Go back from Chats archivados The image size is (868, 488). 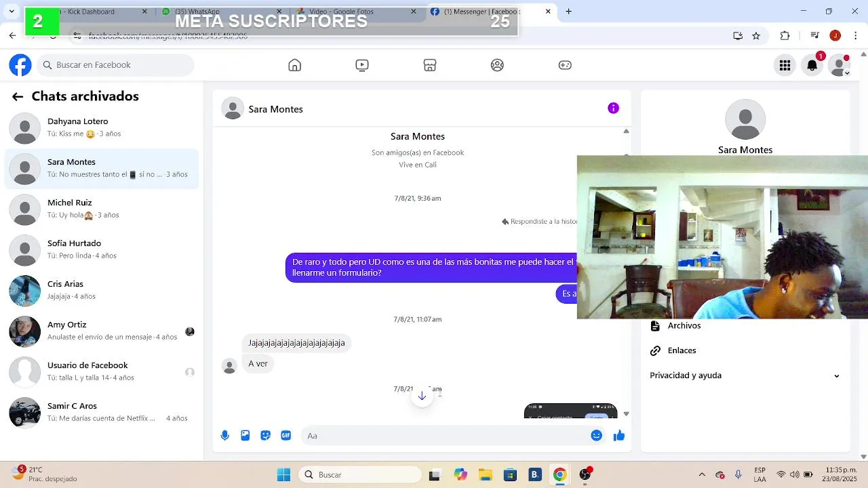pyautogui.click(x=18, y=97)
